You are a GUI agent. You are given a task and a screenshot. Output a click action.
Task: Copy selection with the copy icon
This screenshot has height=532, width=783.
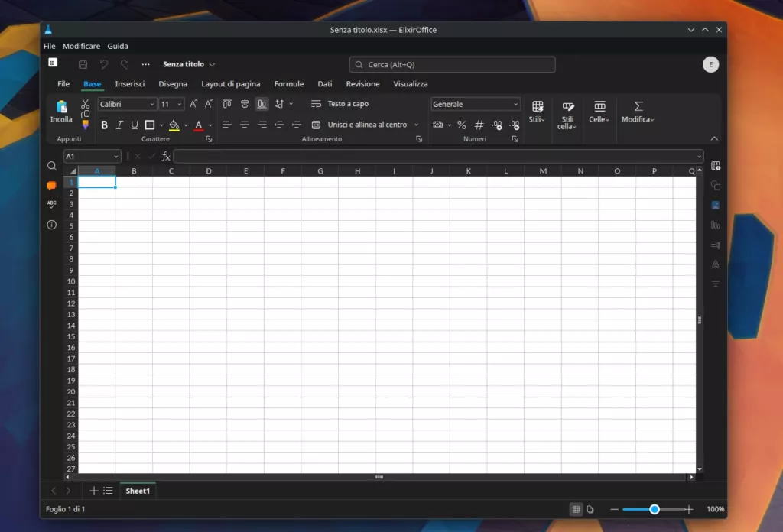tap(86, 115)
